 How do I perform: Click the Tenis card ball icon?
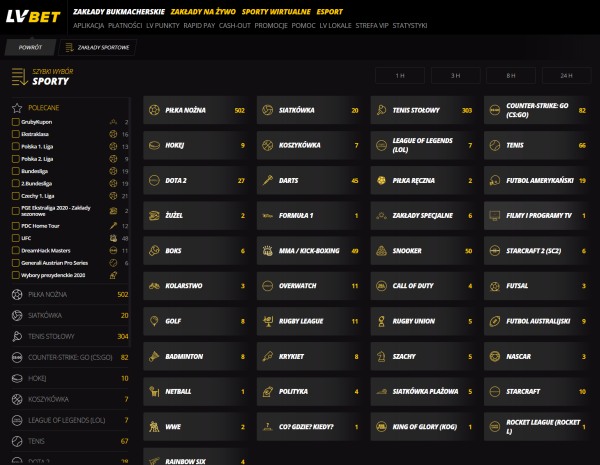pyautogui.click(x=495, y=145)
